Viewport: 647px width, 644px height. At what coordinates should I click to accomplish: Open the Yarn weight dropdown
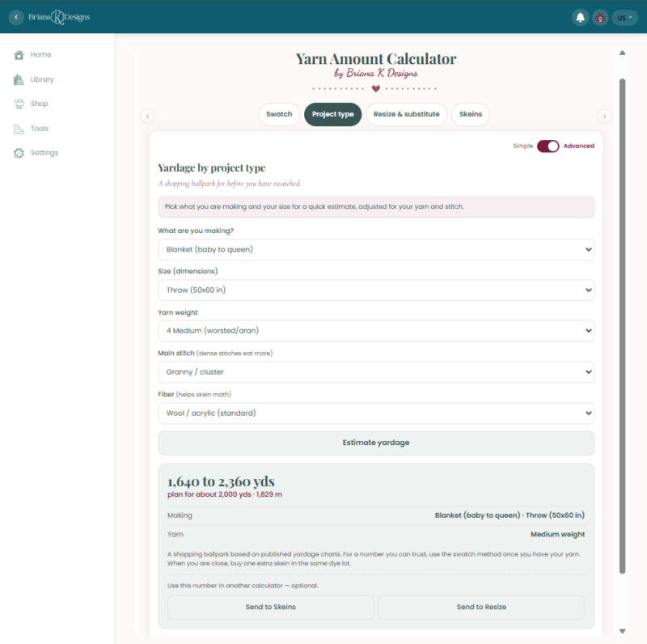pyautogui.click(x=376, y=331)
